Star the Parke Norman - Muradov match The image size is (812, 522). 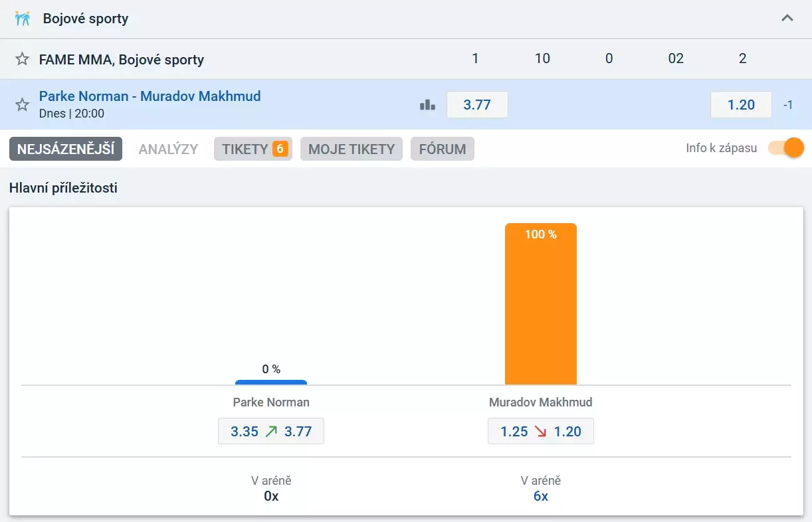(x=23, y=104)
